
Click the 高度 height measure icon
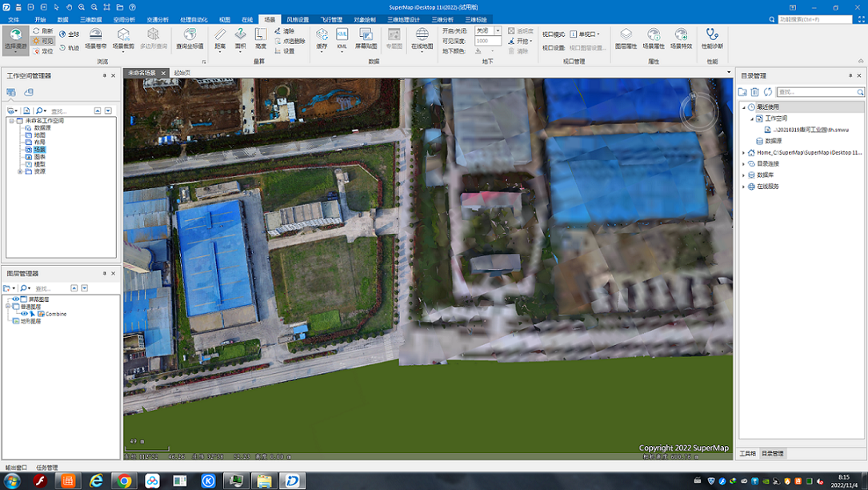coord(260,37)
